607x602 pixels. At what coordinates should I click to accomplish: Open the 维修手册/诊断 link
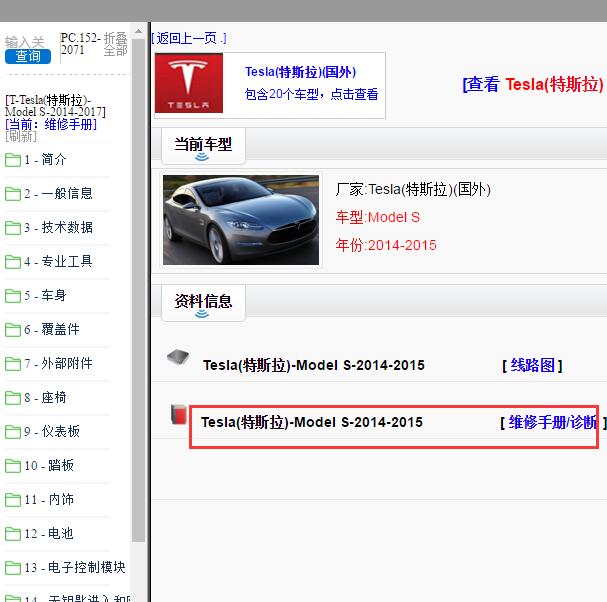(553, 422)
